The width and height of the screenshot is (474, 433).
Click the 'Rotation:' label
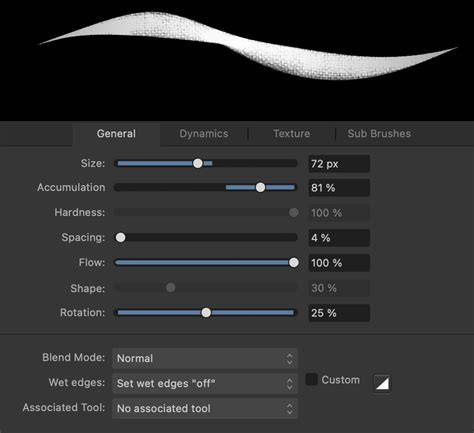[82, 313]
